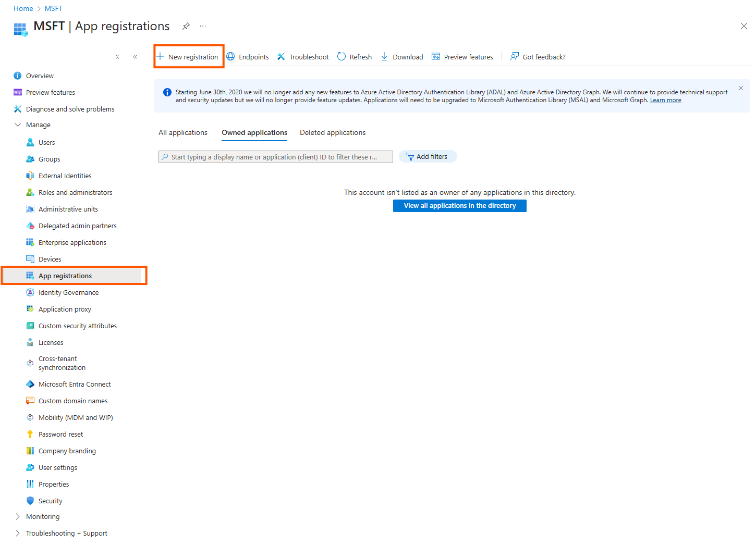756x545 pixels.
Task: Click the application filter search field
Action: pos(276,157)
